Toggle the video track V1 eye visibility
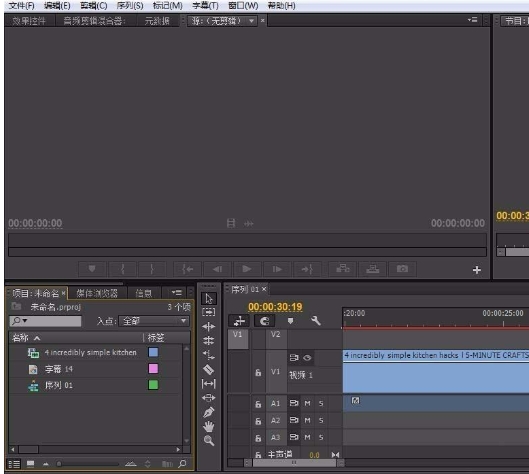The width and height of the screenshot is (529, 474). (x=307, y=358)
